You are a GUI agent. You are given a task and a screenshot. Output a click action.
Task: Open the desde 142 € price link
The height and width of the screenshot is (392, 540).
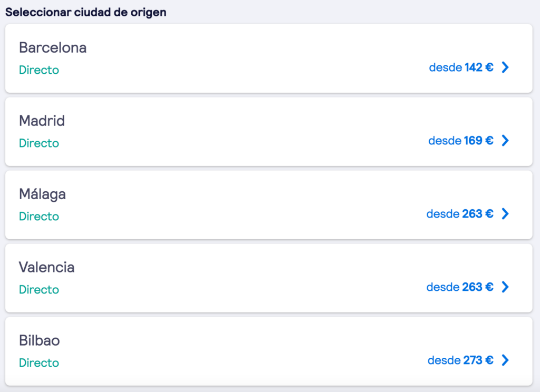point(461,67)
